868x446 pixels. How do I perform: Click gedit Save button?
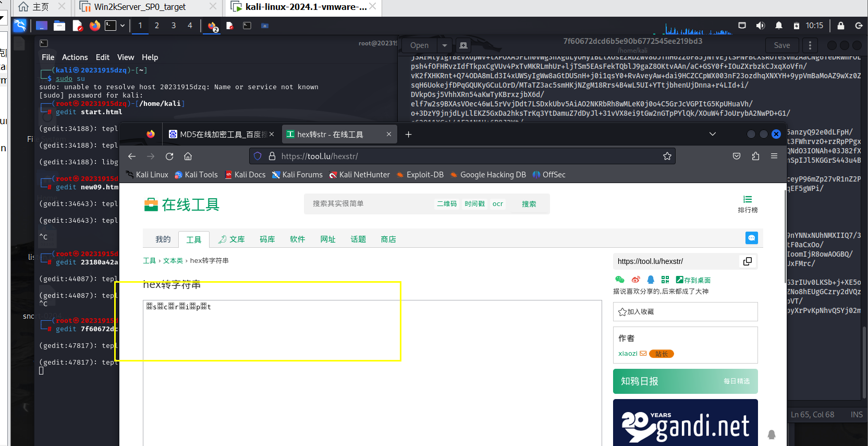[782, 45]
